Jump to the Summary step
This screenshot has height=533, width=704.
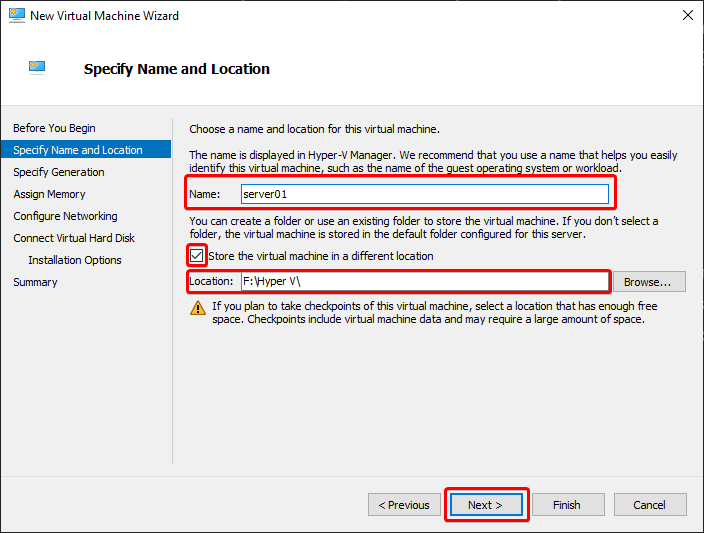pos(35,282)
